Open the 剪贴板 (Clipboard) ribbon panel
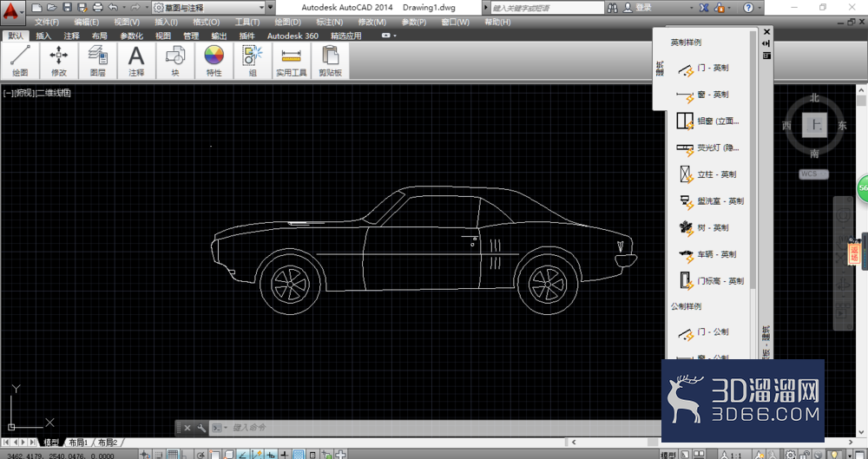 (330, 61)
